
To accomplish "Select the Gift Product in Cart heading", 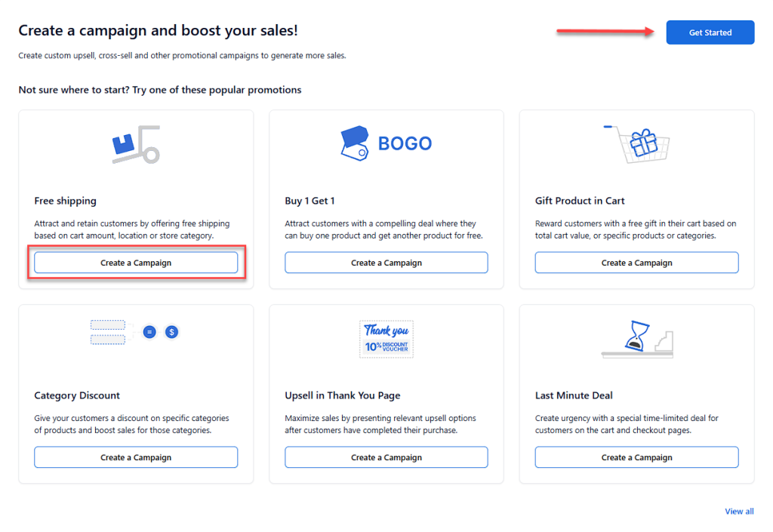I will point(580,201).
